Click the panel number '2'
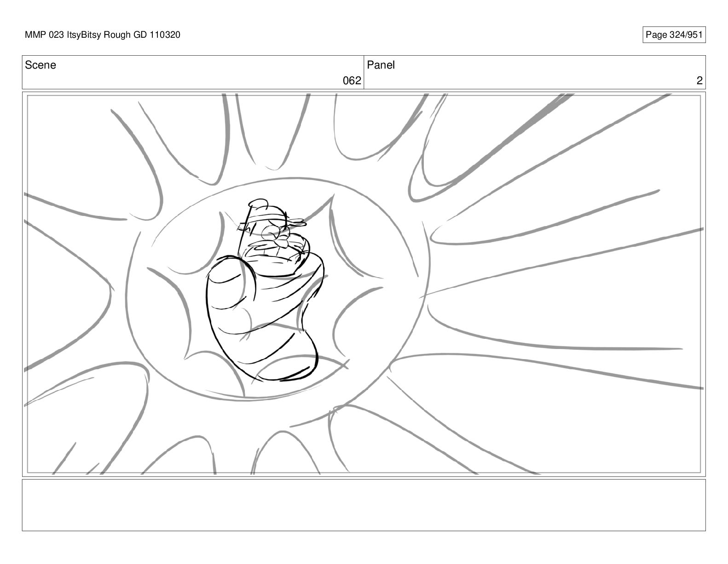This screenshot has height=564, width=728. (699, 81)
